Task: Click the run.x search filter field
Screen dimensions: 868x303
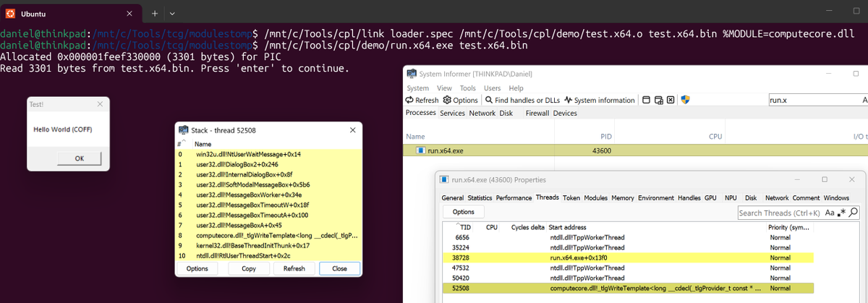Action: pyautogui.click(x=817, y=101)
